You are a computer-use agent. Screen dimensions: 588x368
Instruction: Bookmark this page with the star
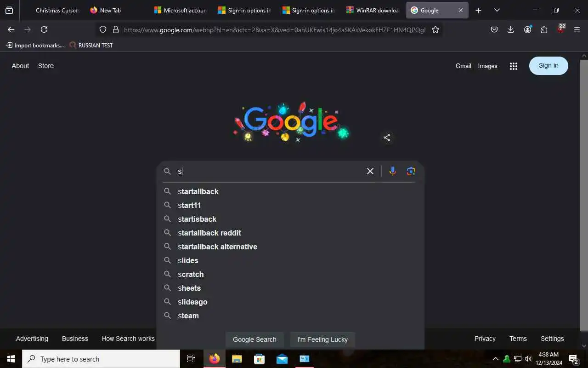click(x=435, y=29)
